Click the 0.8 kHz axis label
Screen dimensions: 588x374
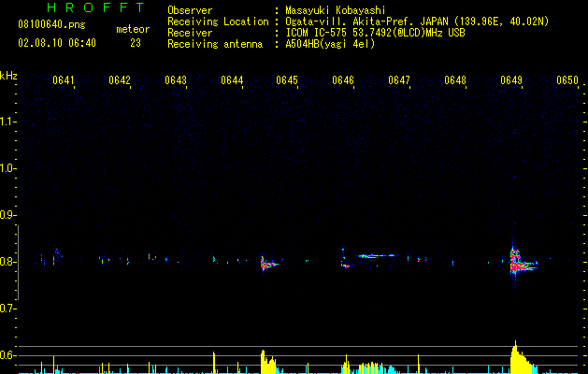click(x=7, y=262)
